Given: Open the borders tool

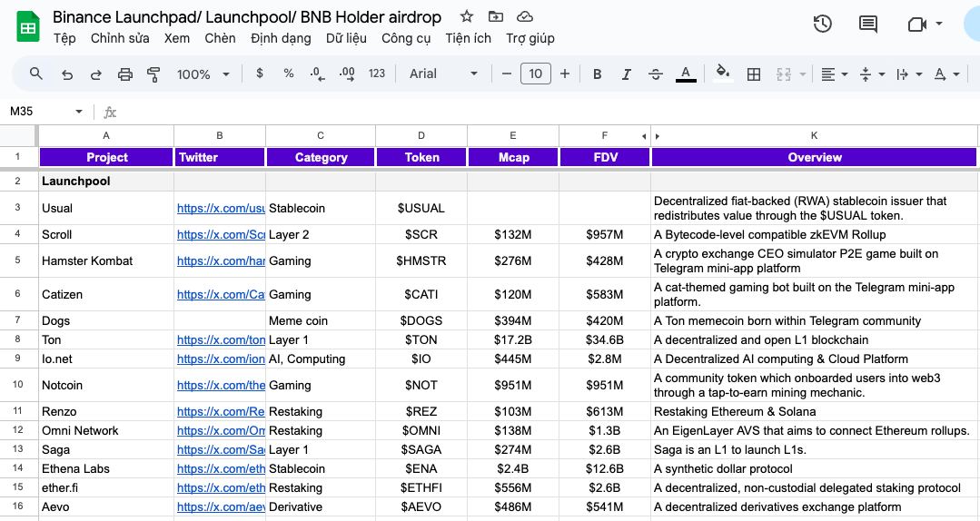Looking at the screenshot, I should pos(754,74).
